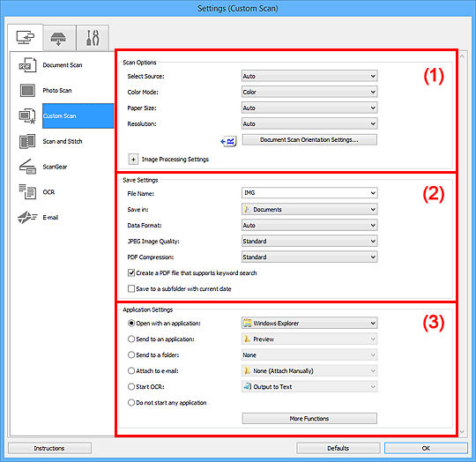Open the Scanning from a Computer tab
This screenshot has height=462, width=476.
(26, 38)
